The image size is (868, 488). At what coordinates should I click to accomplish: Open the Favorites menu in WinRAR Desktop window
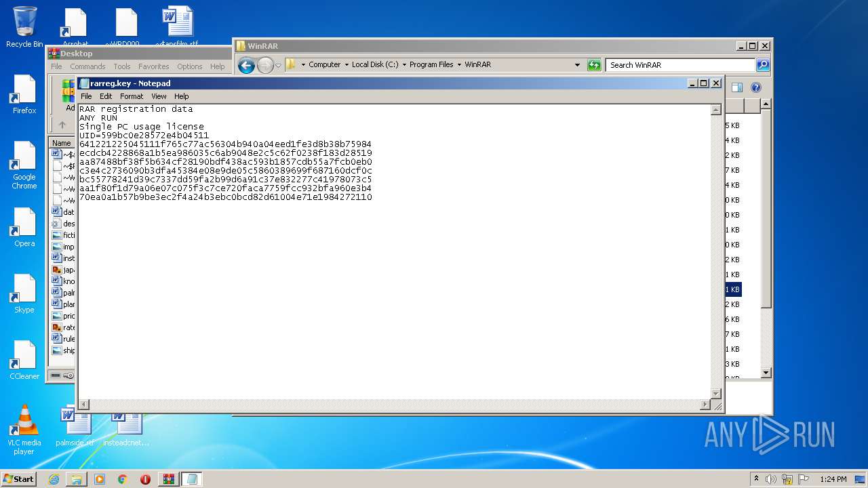pos(154,66)
